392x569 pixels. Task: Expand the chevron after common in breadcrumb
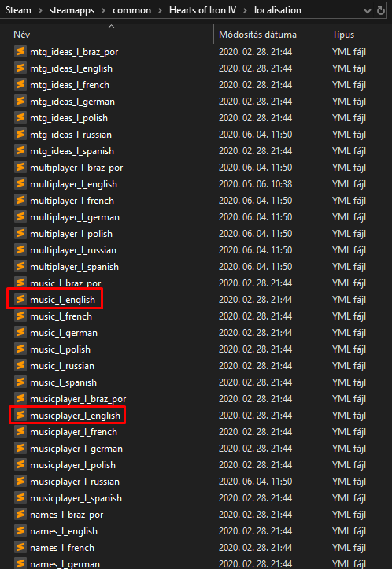coord(160,10)
